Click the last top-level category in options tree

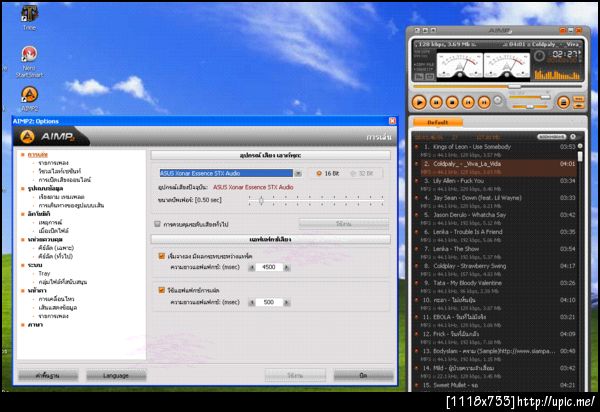[35, 324]
